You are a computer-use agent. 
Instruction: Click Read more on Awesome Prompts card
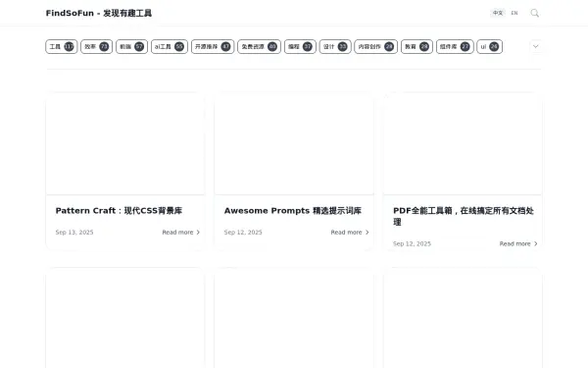point(350,233)
